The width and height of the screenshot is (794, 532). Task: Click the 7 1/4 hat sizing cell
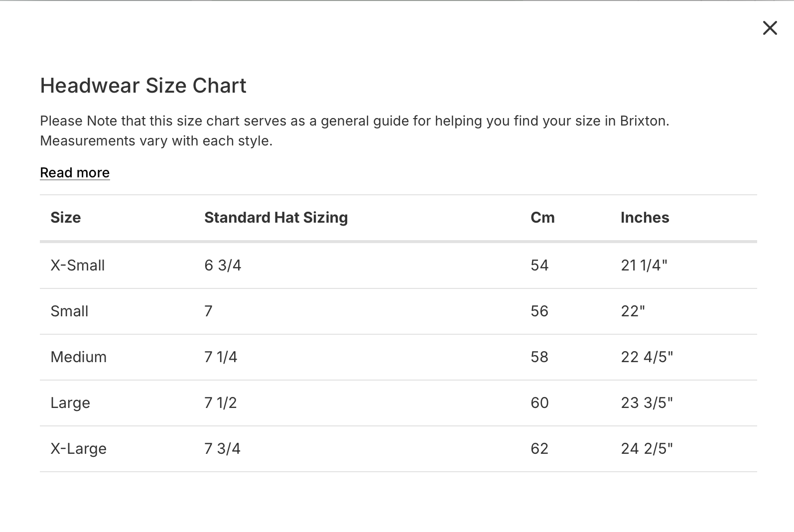pyautogui.click(x=221, y=357)
